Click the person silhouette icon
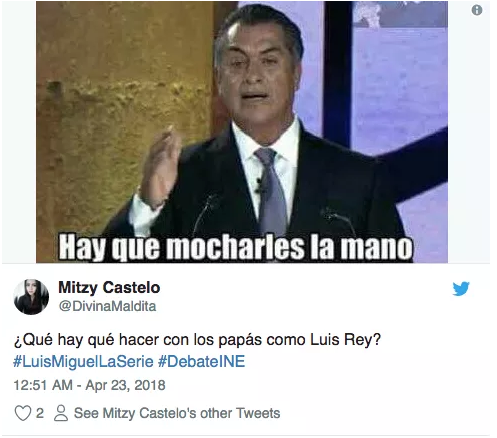The height and width of the screenshot is (438, 497). [x=61, y=413]
